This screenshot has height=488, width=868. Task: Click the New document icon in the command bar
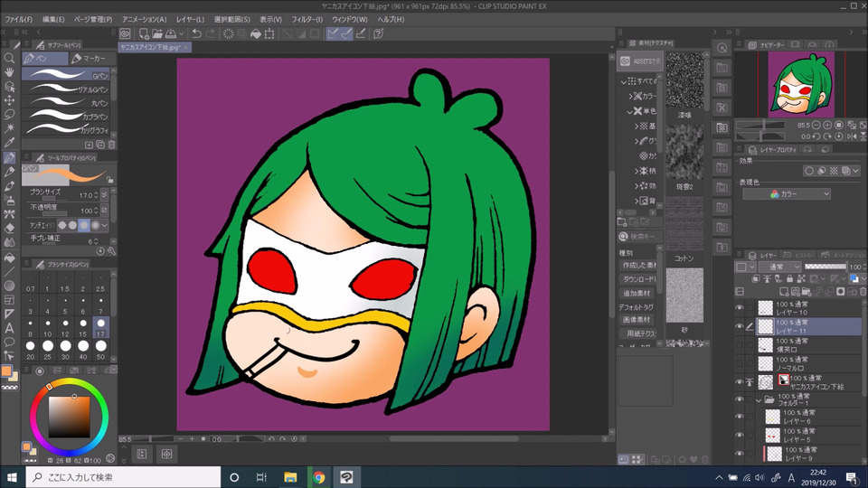click(144, 33)
